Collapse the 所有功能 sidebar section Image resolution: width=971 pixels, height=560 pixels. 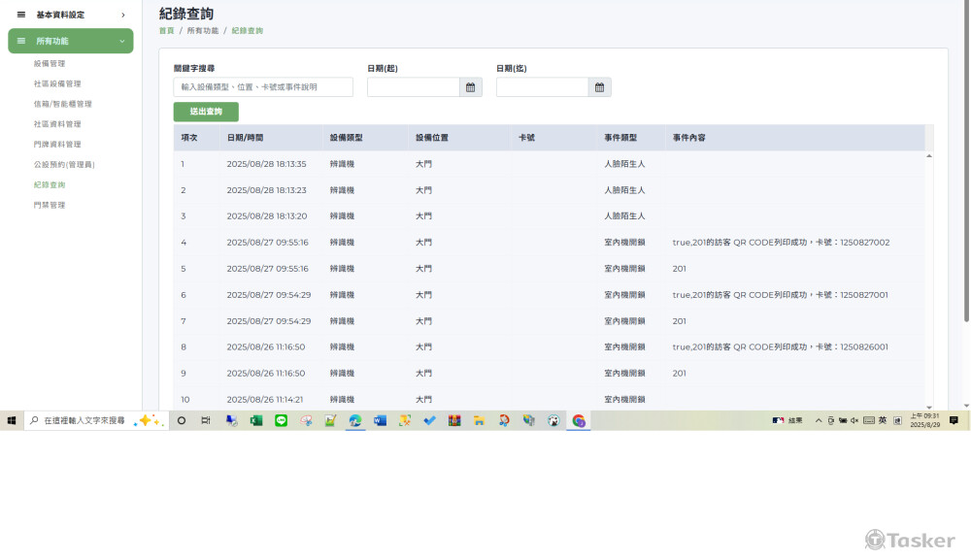[121, 41]
